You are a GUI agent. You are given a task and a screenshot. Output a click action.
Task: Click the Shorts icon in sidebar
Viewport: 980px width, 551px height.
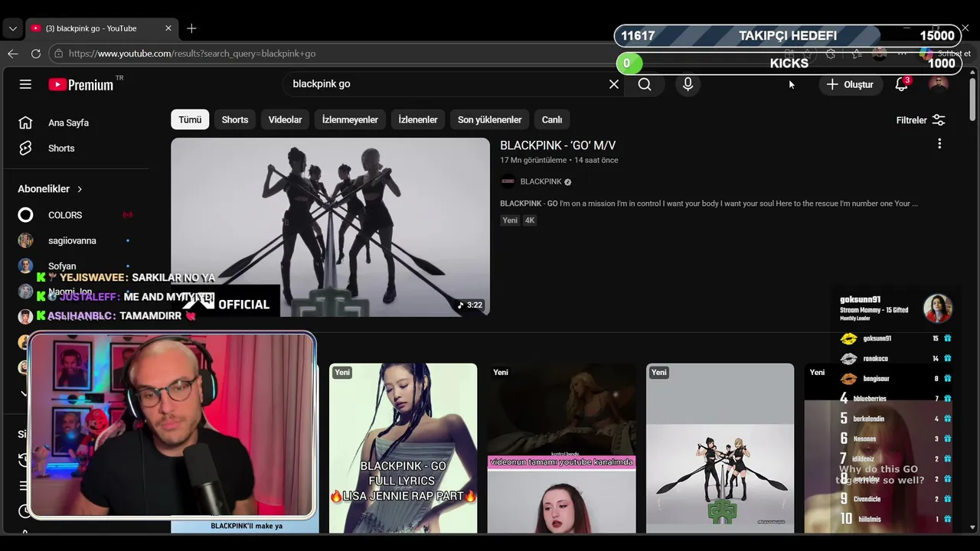[25, 148]
